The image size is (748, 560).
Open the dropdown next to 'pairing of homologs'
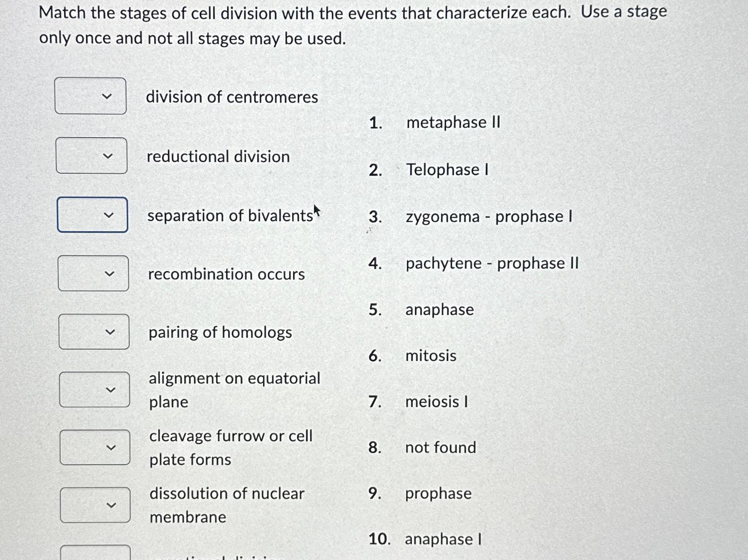(x=94, y=331)
